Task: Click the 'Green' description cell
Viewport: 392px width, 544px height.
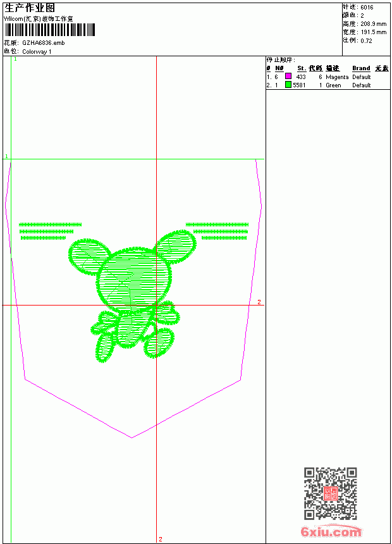Action: tap(333, 85)
